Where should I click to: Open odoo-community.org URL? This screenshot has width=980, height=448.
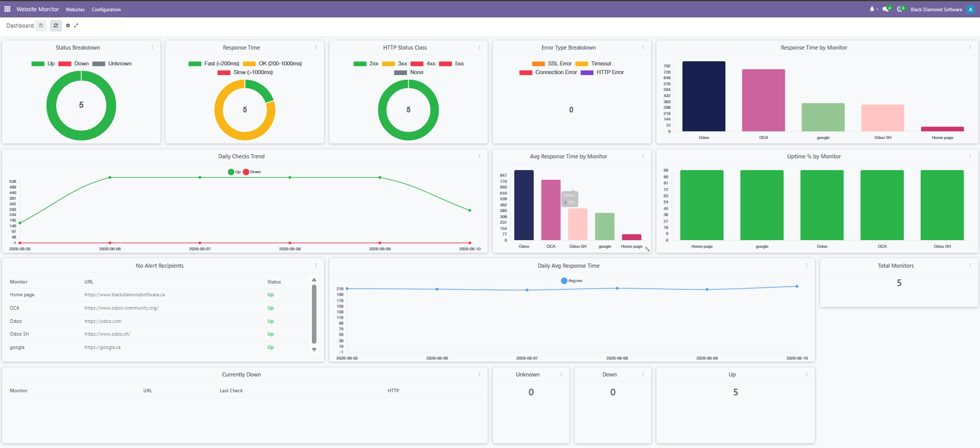122,308
